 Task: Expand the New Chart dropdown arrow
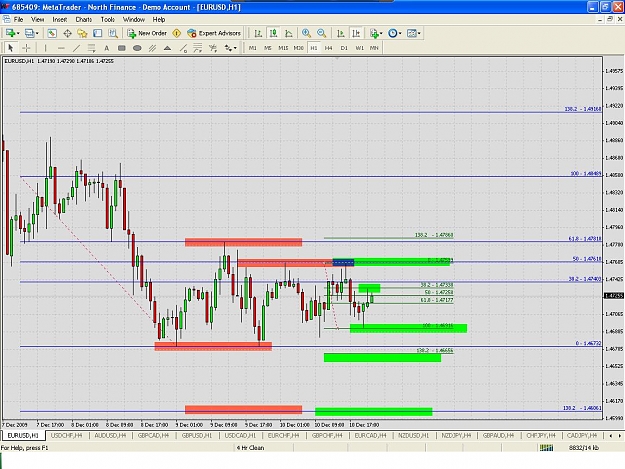tap(18, 33)
